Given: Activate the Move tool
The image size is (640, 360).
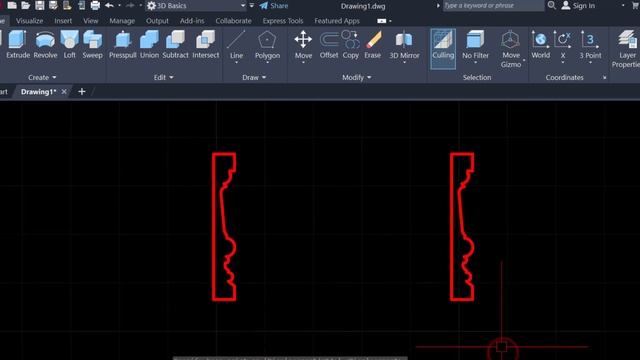Looking at the screenshot, I should 303,44.
